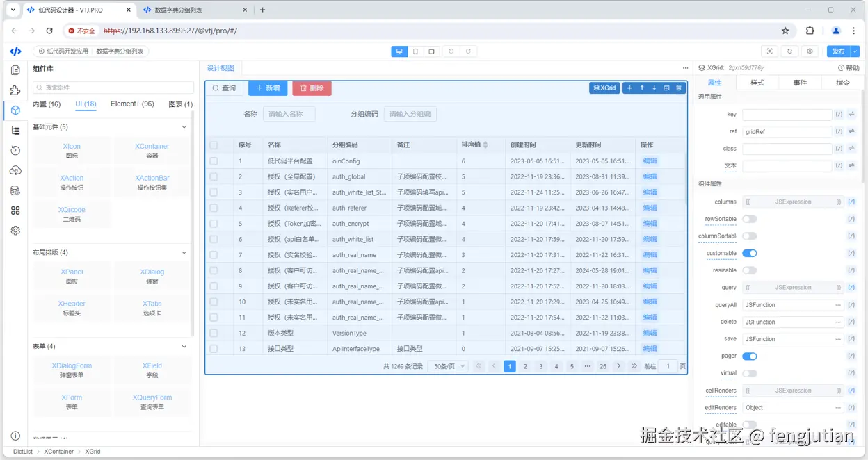Go to page 2 in pagination

point(525,366)
